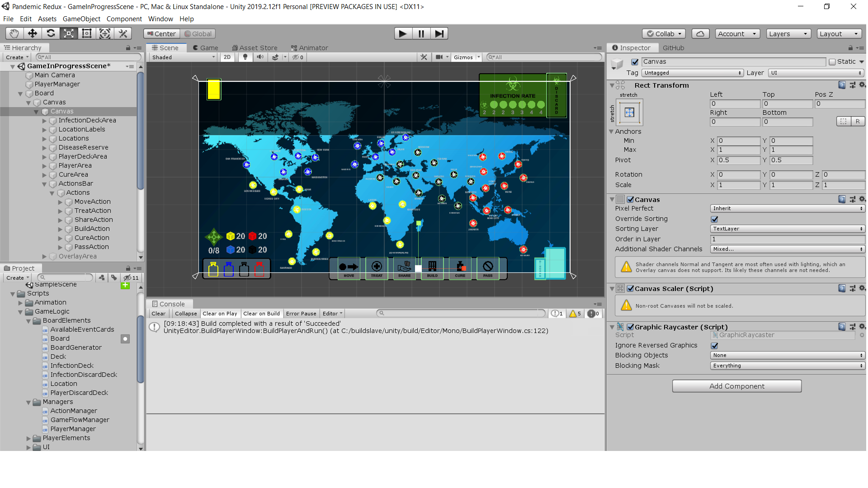Open Rect Transform gear settings
The width and height of the screenshot is (868, 488).
862,85
